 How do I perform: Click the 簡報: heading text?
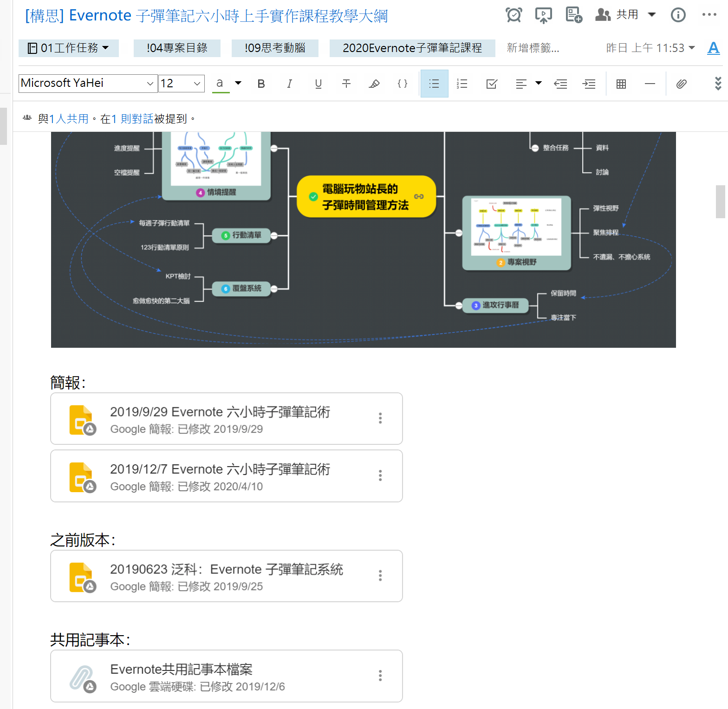point(68,383)
